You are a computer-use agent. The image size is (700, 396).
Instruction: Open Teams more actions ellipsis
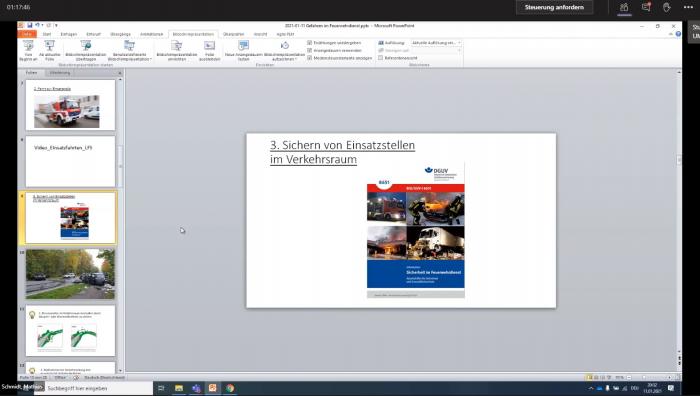pos(688,7)
